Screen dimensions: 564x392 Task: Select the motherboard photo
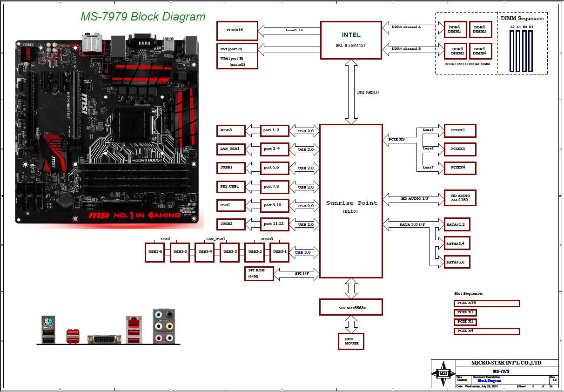click(x=110, y=131)
